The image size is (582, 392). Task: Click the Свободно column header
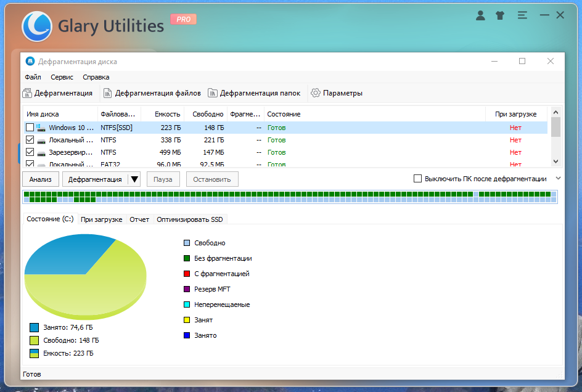(205, 114)
